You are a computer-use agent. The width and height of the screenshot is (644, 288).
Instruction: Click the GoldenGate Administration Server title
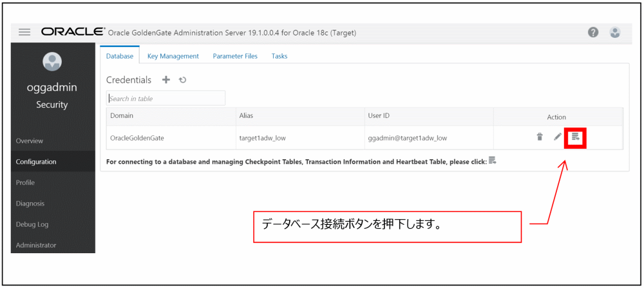[x=231, y=33]
